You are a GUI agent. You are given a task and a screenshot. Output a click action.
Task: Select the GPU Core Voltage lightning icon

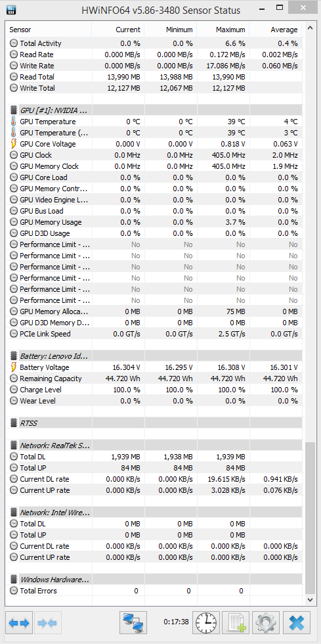[x=14, y=144]
